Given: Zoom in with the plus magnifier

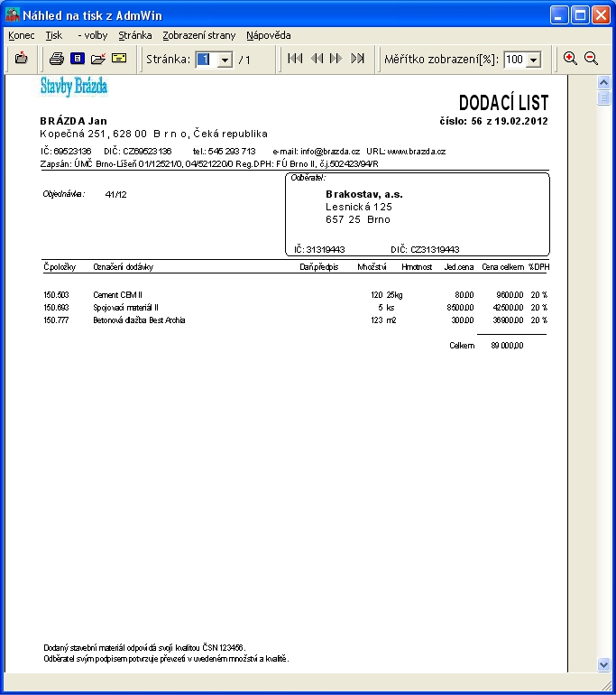Looking at the screenshot, I should pyautogui.click(x=570, y=58).
